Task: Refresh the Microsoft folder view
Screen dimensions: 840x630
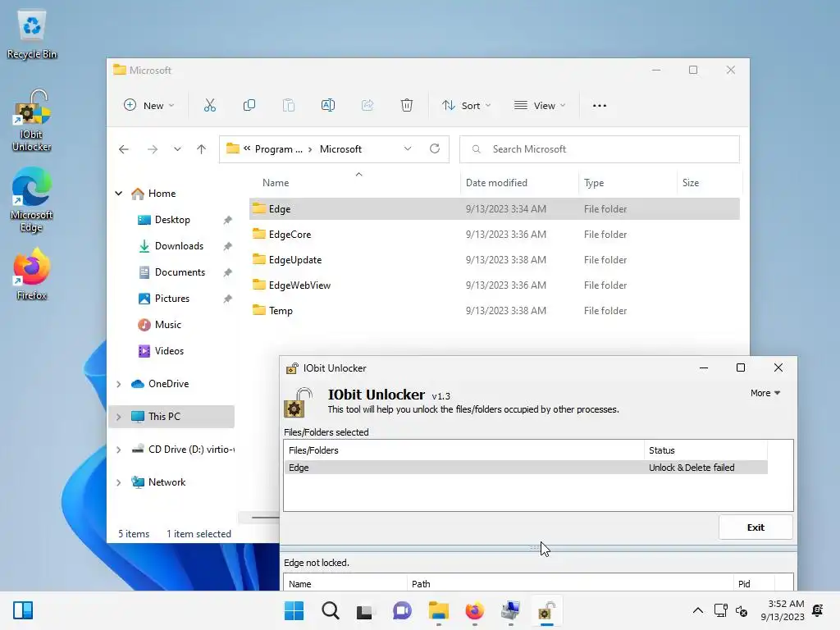Action: [435, 149]
